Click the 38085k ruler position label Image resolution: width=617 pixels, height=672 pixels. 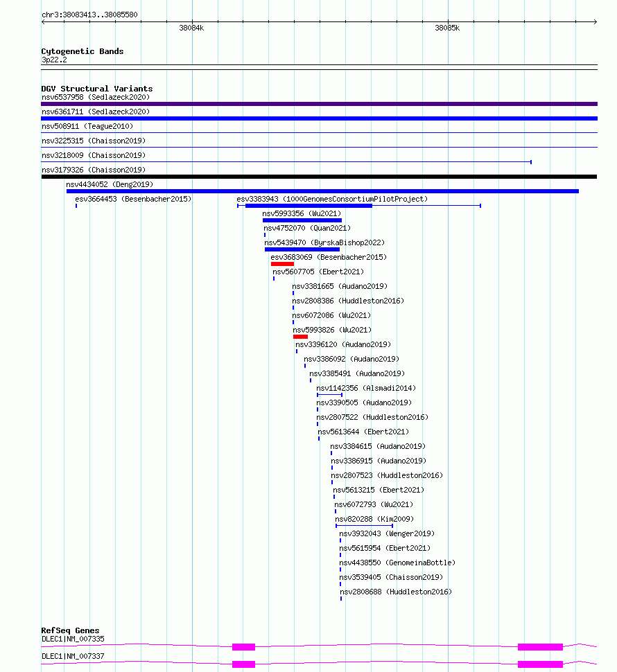(x=447, y=28)
